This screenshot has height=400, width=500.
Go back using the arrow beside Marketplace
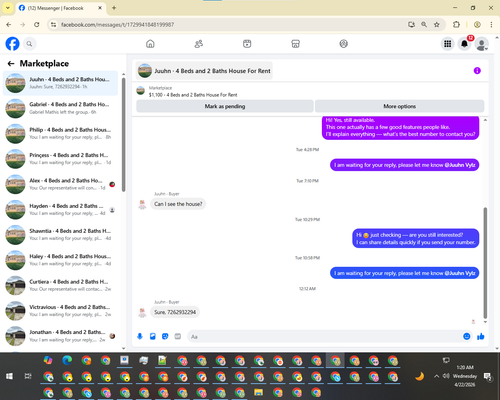click(x=11, y=63)
